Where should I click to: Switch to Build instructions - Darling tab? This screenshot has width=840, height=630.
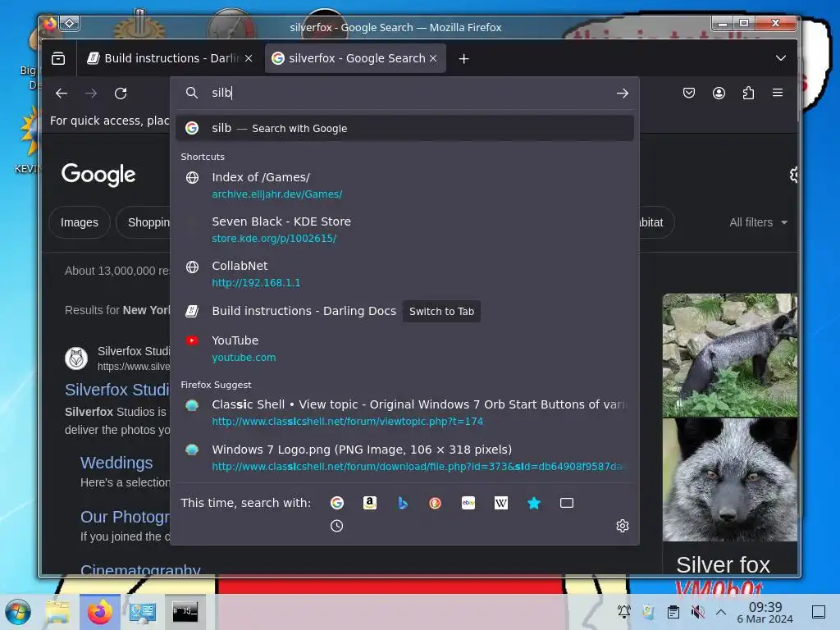coord(169,58)
